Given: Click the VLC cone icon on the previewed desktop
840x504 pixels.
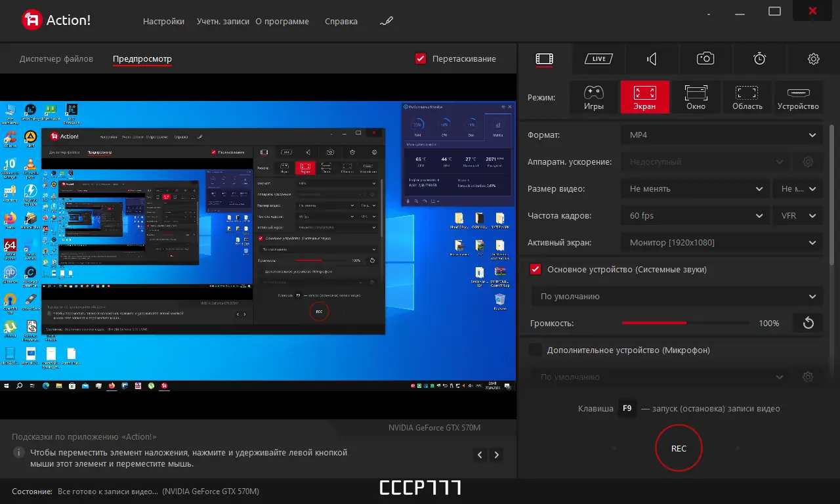Looking at the screenshot, I should point(30,165).
